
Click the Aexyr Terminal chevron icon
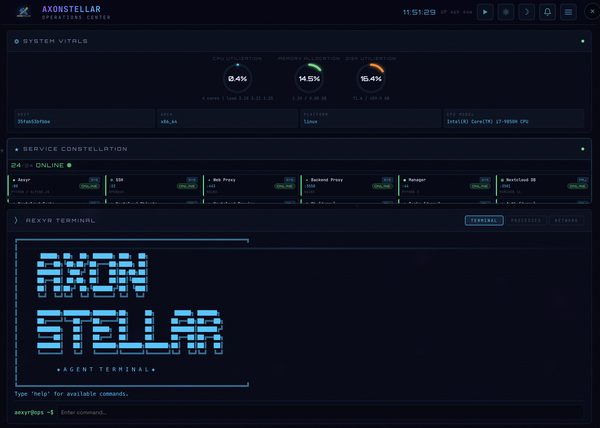point(16,220)
